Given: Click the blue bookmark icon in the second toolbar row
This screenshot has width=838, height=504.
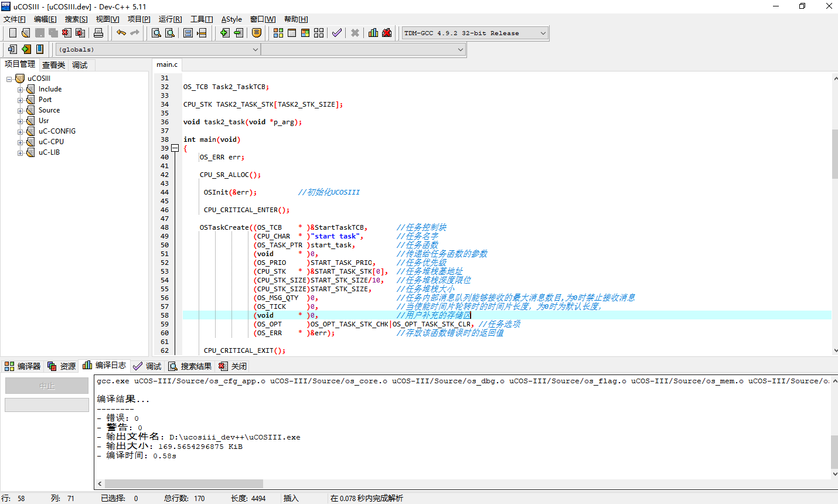Looking at the screenshot, I should tap(40, 49).
